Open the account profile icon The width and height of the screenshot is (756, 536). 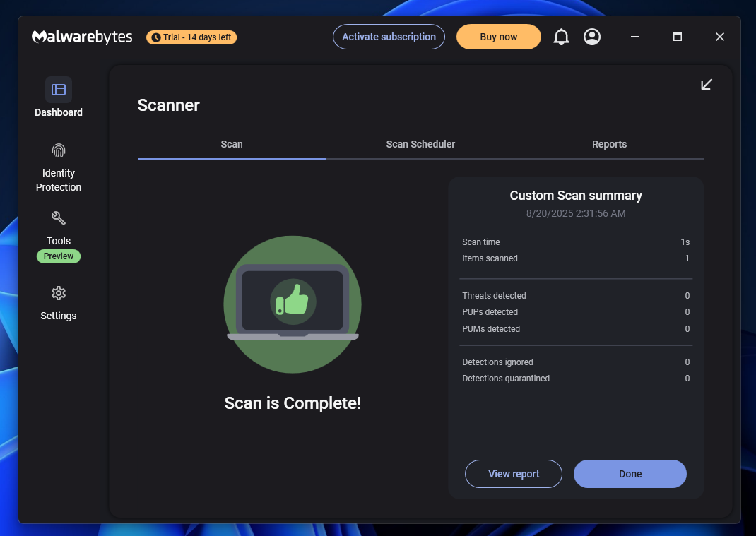592,37
